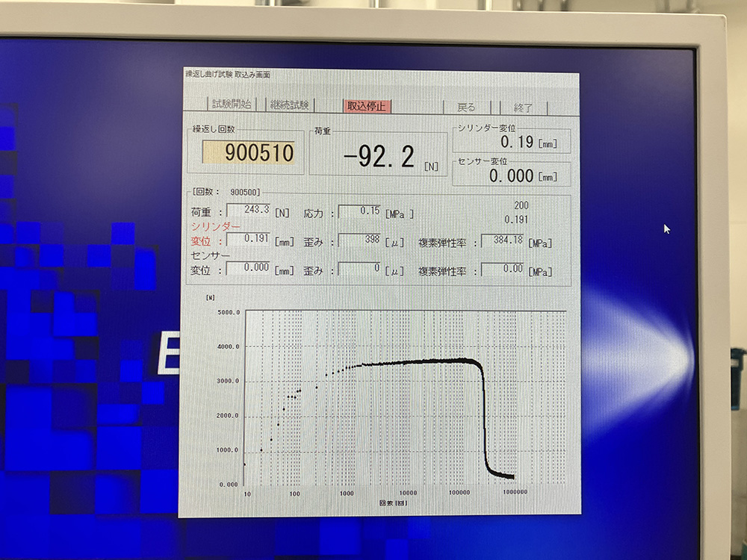Click the sensor 複素弾性率 field showing 0.00
Viewport: 747px width, 560px height.
point(503,269)
